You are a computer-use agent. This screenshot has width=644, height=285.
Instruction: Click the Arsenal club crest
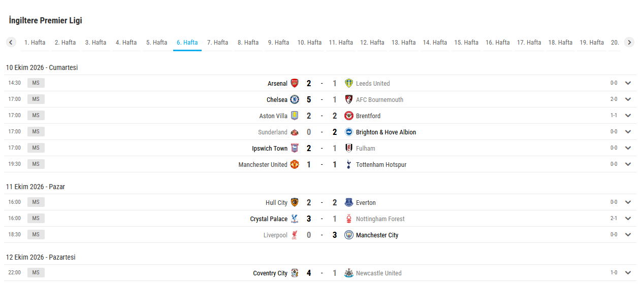(x=295, y=83)
